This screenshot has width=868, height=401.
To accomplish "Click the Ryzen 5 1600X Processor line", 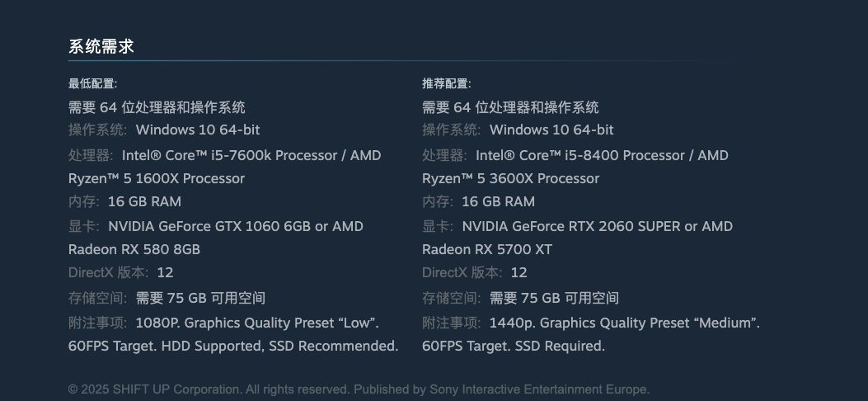I will point(157,178).
